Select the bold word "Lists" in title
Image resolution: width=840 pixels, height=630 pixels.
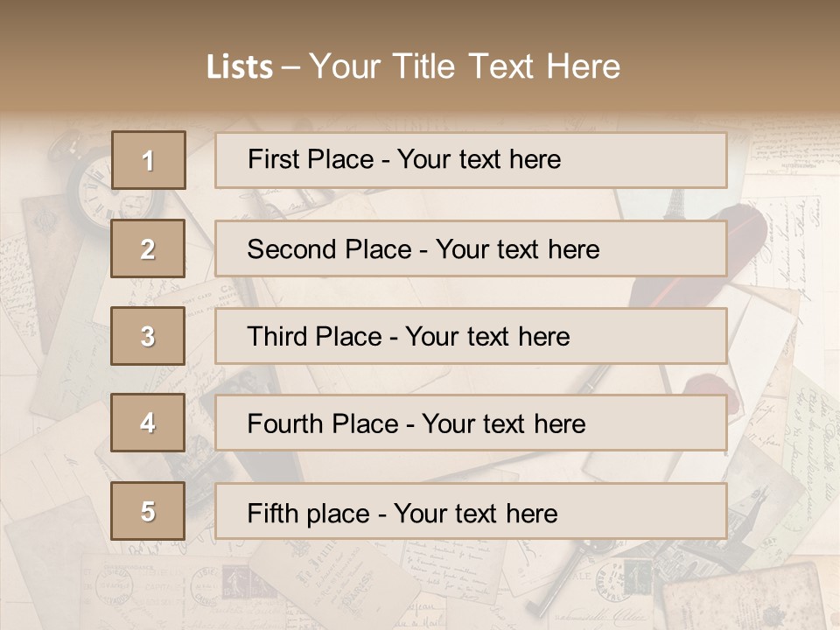(239, 67)
